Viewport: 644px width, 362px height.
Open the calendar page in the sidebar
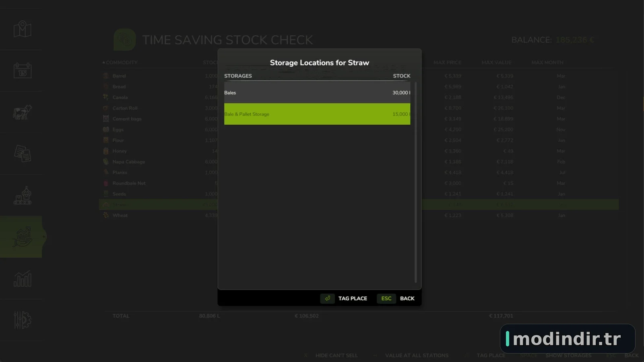click(23, 71)
